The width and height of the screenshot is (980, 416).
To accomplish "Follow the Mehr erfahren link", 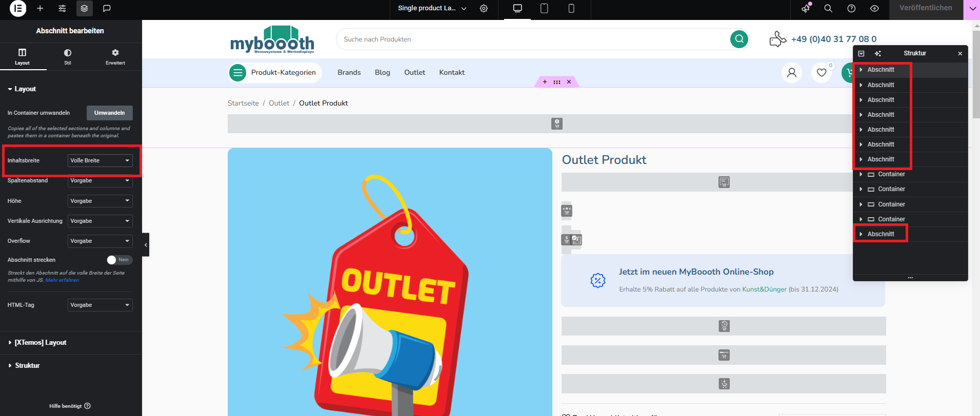I will pyautogui.click(x=62, y=280).
